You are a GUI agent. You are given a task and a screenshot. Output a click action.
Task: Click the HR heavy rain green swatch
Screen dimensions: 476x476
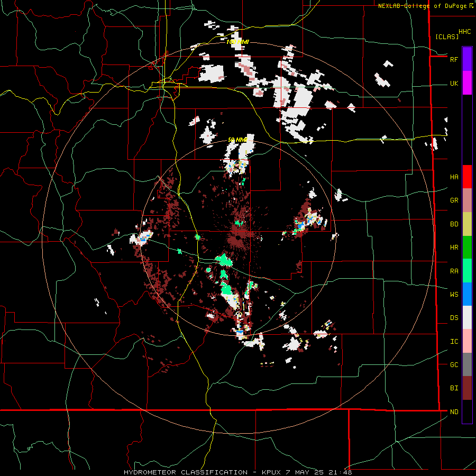coord(467,248)
